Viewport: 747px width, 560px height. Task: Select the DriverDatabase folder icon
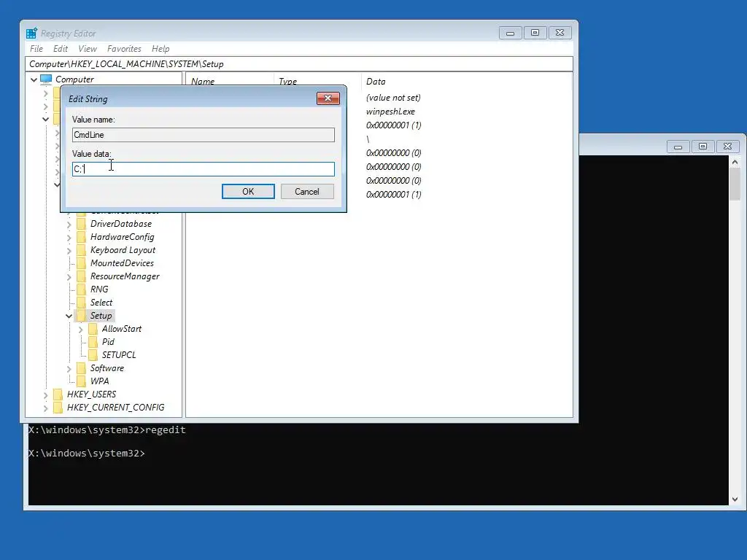click(x=82, y=224)
